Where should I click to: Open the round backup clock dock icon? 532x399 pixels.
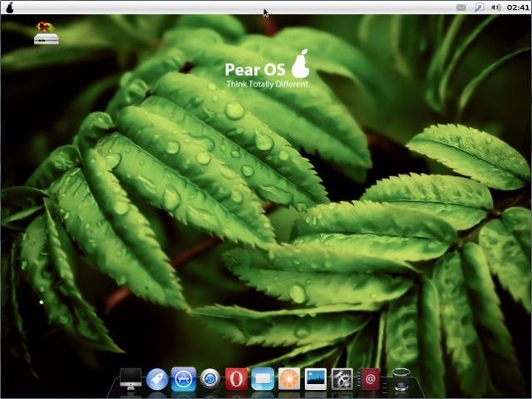(x=210, y=380)
